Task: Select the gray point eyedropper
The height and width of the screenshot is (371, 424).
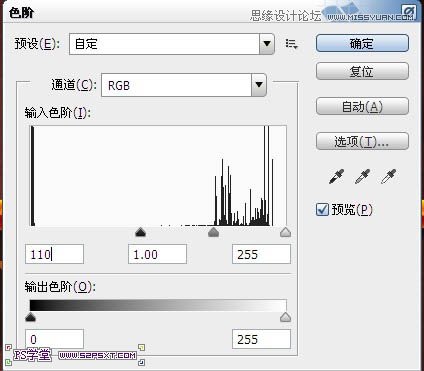Action: 362,177
